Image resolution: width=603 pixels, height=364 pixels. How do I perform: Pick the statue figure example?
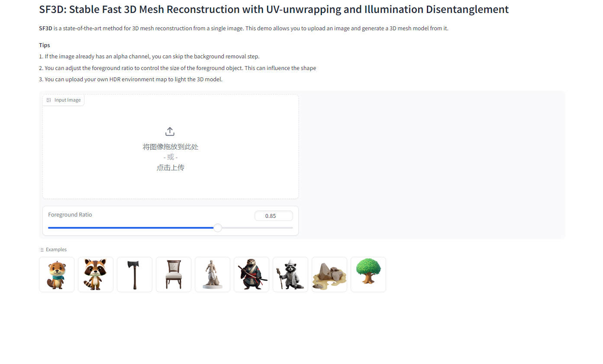pos(213,275)
